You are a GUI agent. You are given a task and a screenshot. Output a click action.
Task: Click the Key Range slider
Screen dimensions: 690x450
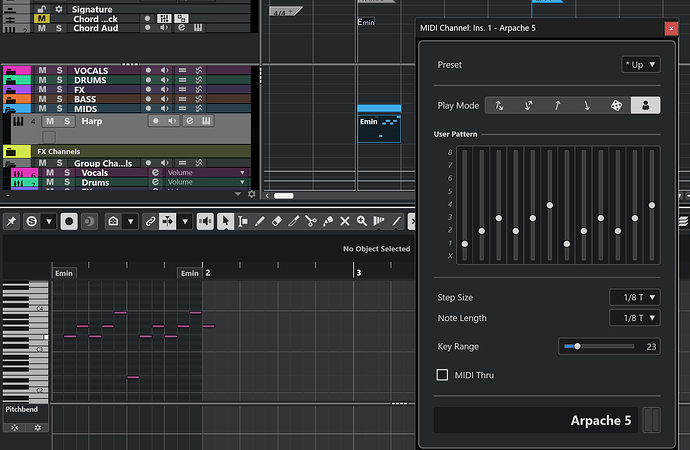pyautogui.click(x=597, y=346)
